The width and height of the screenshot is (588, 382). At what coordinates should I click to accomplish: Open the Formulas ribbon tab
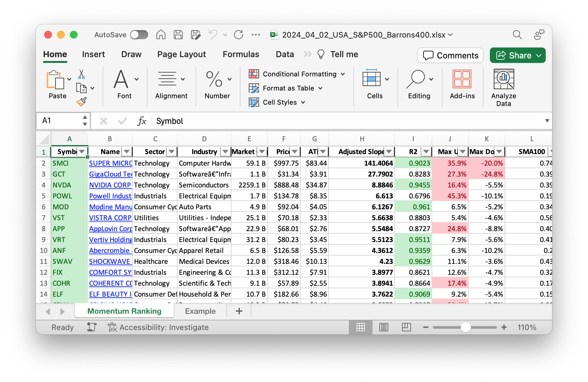pos(241,54)
